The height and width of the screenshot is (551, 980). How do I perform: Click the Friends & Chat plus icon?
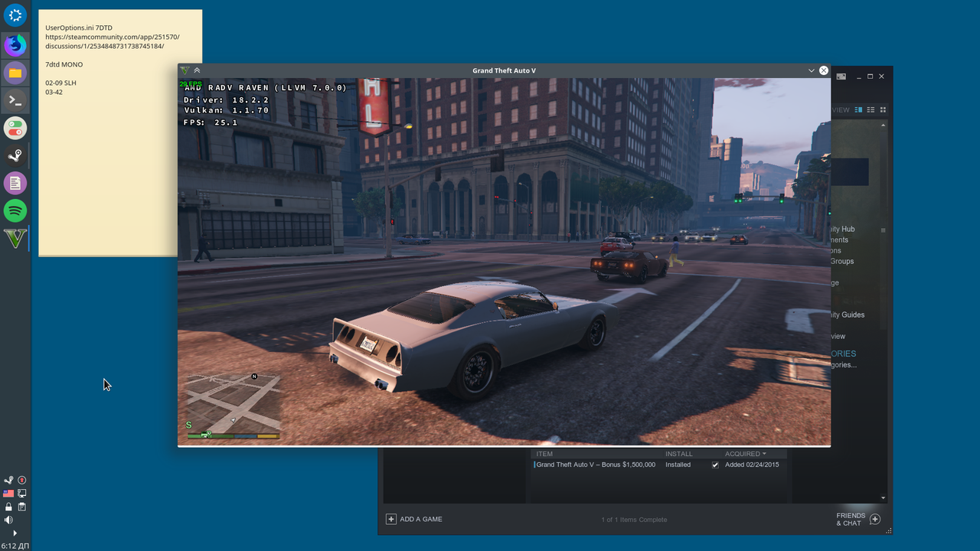[x=875, y=519]
